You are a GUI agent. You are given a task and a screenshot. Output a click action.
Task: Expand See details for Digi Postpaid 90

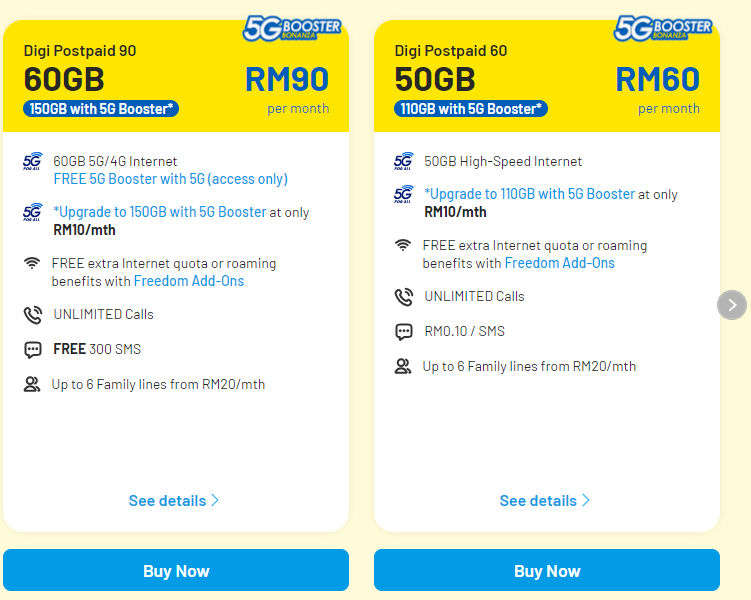click(174, 500)
